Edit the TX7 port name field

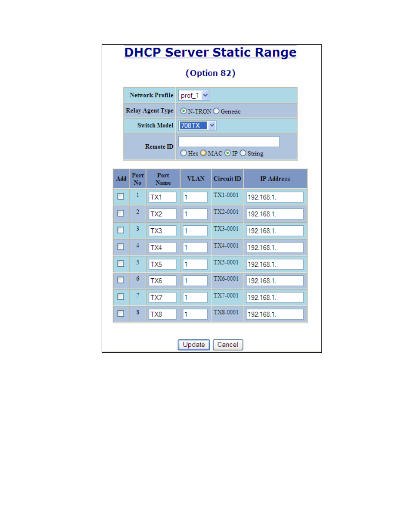pyautogui.click(x=162, y=298)
